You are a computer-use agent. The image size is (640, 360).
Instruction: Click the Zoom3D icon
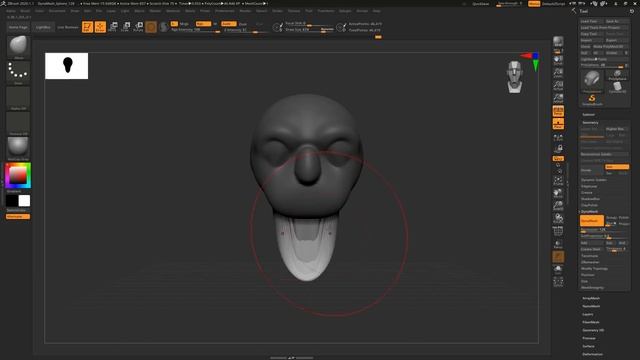pos(558,206)
